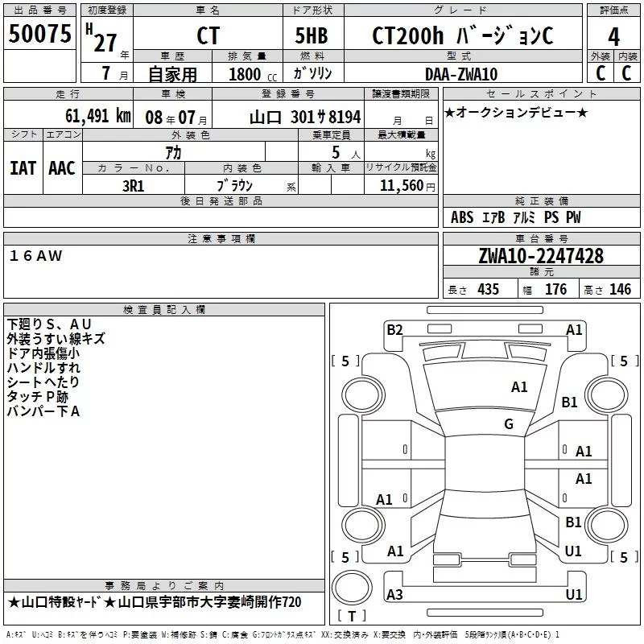Click inspector note バンパー下A
This screenshot has height=644, width=644.
point(43,411)
